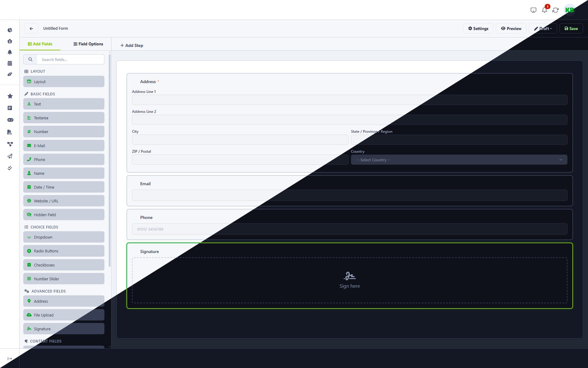Open the Draft status dropdown
The width and height of the screenshot is (588, 368).
pyautogui.click(x=543, y=28)
